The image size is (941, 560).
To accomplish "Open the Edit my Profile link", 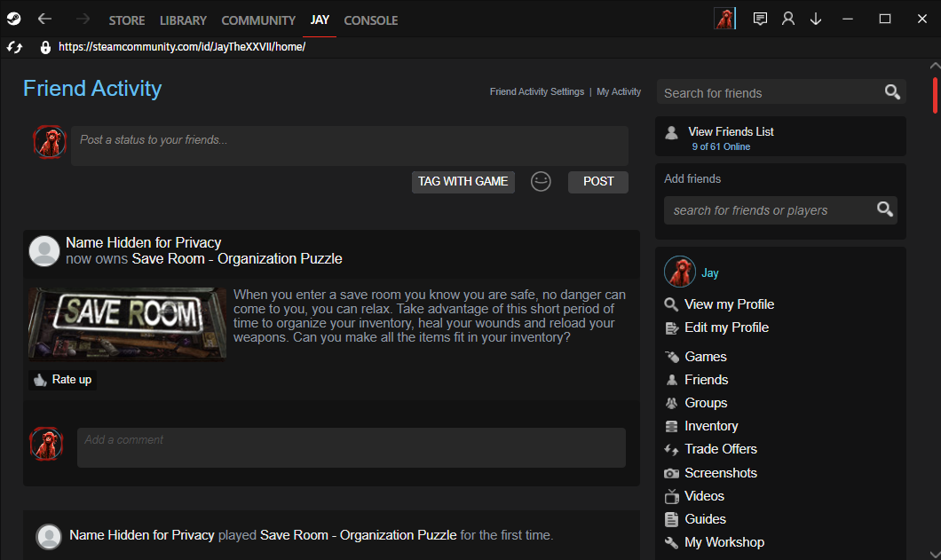I will [727, 327].
